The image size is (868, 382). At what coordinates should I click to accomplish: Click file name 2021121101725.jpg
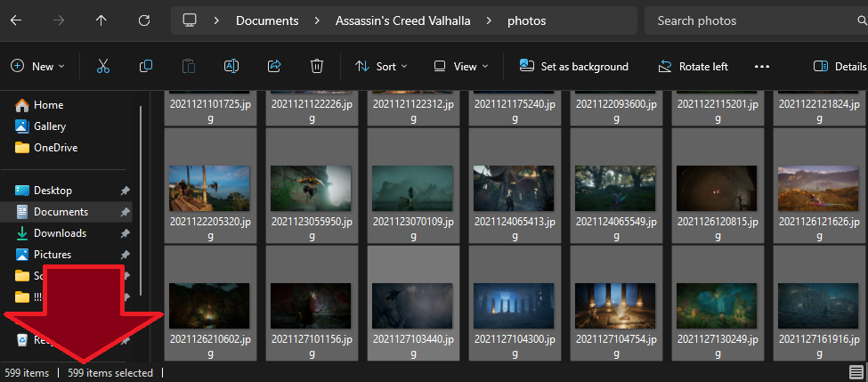[210, 111]
